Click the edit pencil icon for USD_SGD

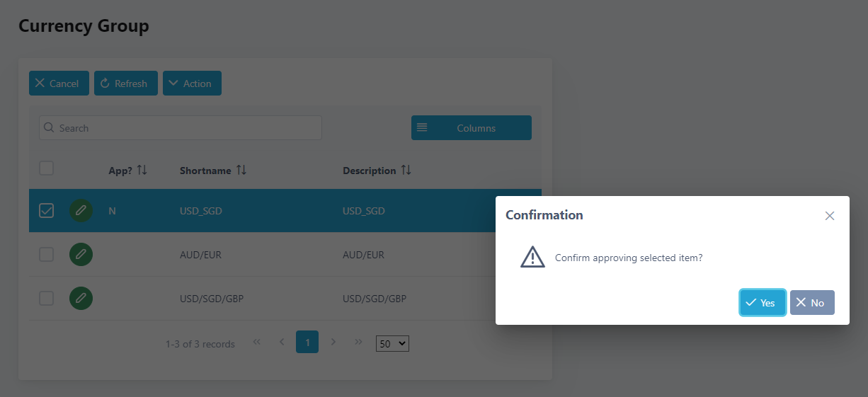(81, 211)
